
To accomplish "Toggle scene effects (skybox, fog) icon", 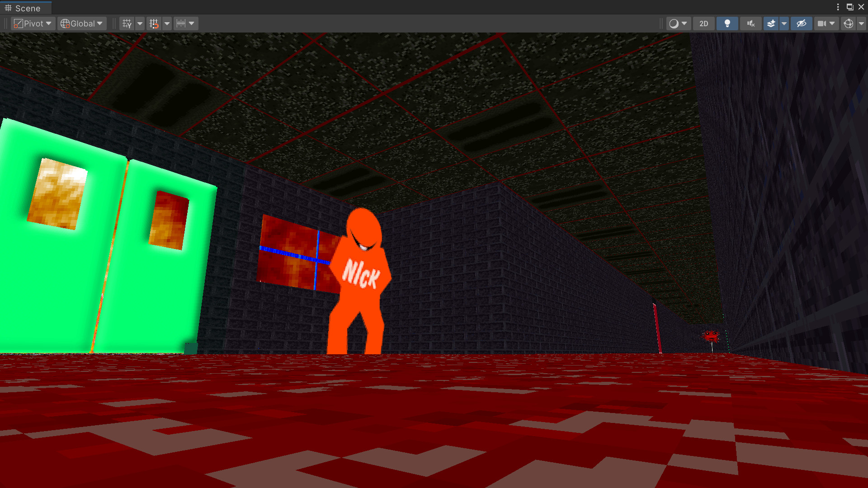I will click(771, 23).
